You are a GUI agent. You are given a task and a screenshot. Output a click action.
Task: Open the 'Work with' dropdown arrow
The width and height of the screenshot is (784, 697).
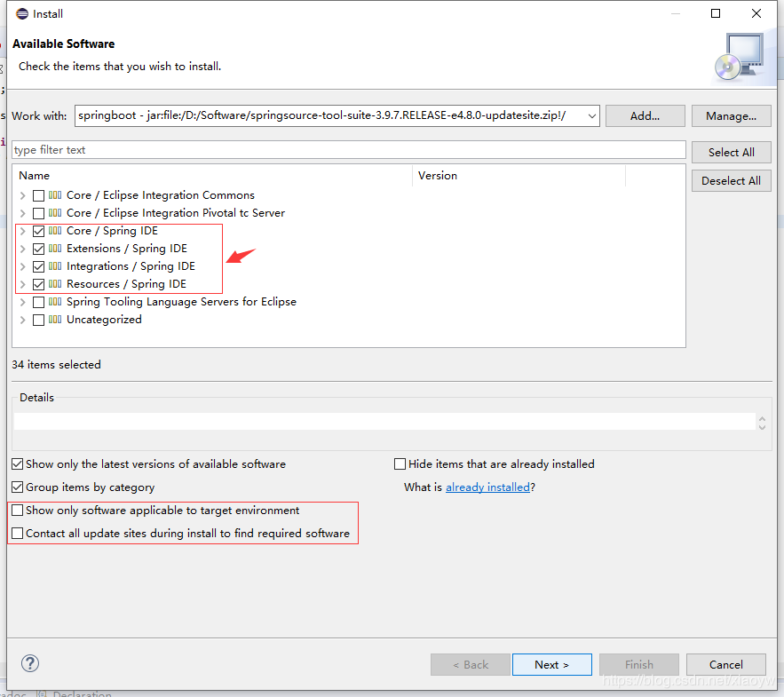pyautogui.click(x=590, y=115)
